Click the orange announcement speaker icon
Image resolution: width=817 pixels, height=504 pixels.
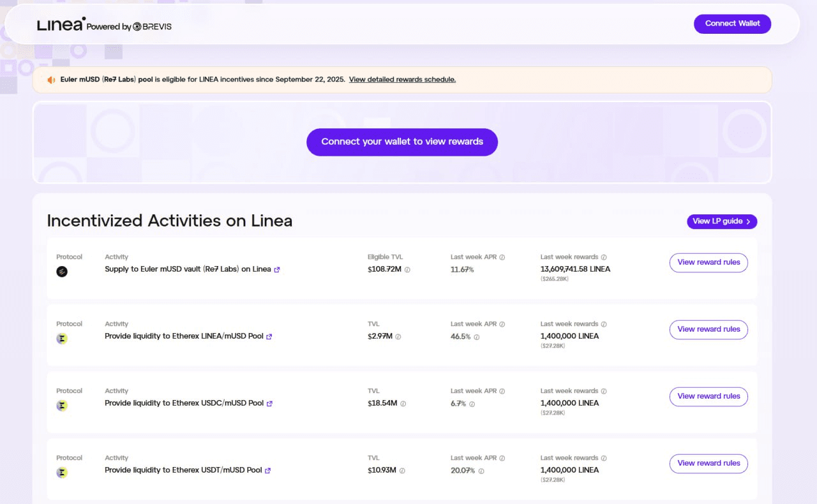pos(51,80)
